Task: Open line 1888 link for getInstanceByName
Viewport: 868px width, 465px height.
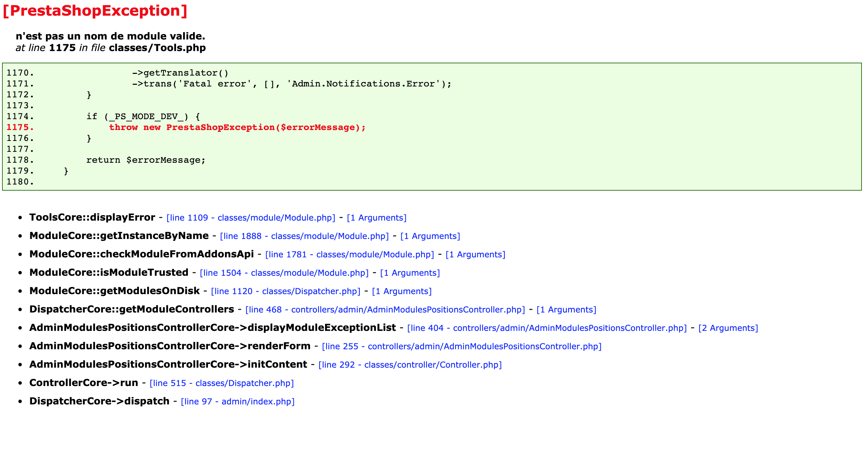Action: tap(305, 236)
